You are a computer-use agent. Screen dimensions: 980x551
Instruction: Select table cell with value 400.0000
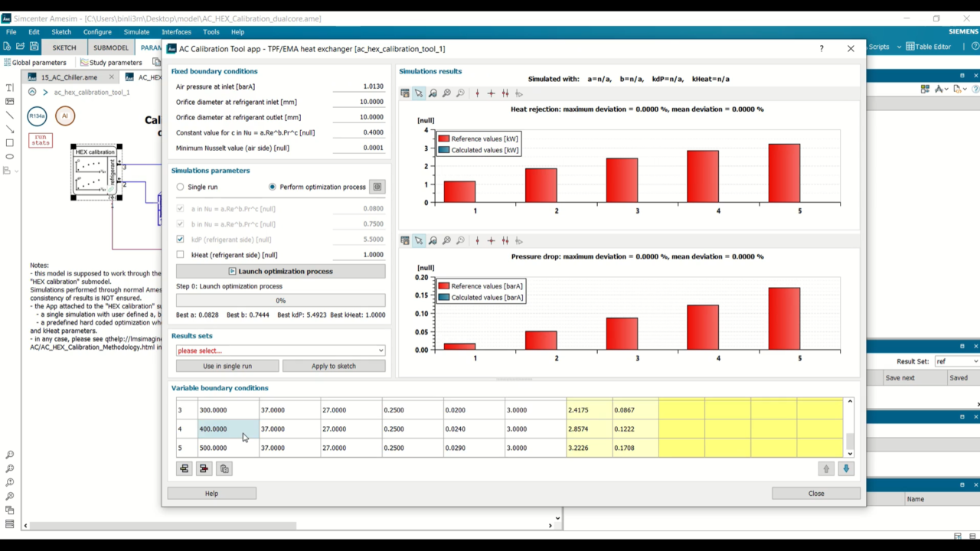[228, 429]
